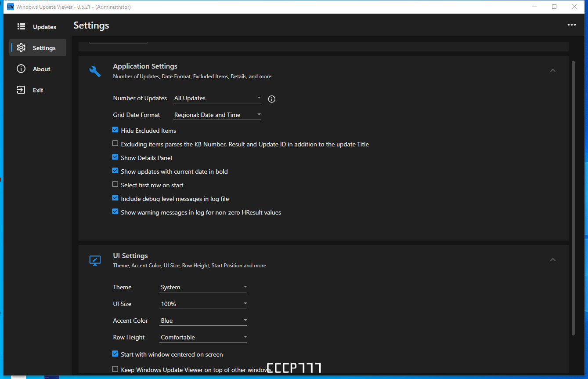Viewport: 588px width, 379px height.
Task: Open the About page
Action: click(38, 69)
